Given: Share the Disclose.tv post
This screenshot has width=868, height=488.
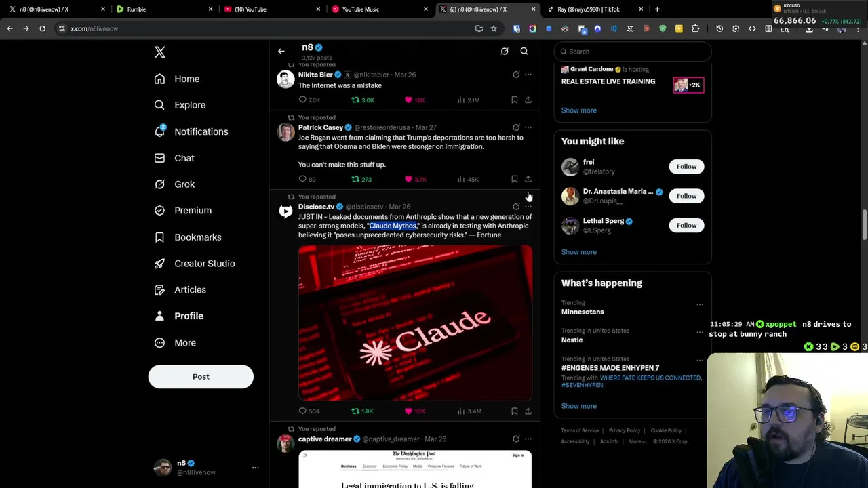Looking at the screenshot, I should click(x=528, y=411).
